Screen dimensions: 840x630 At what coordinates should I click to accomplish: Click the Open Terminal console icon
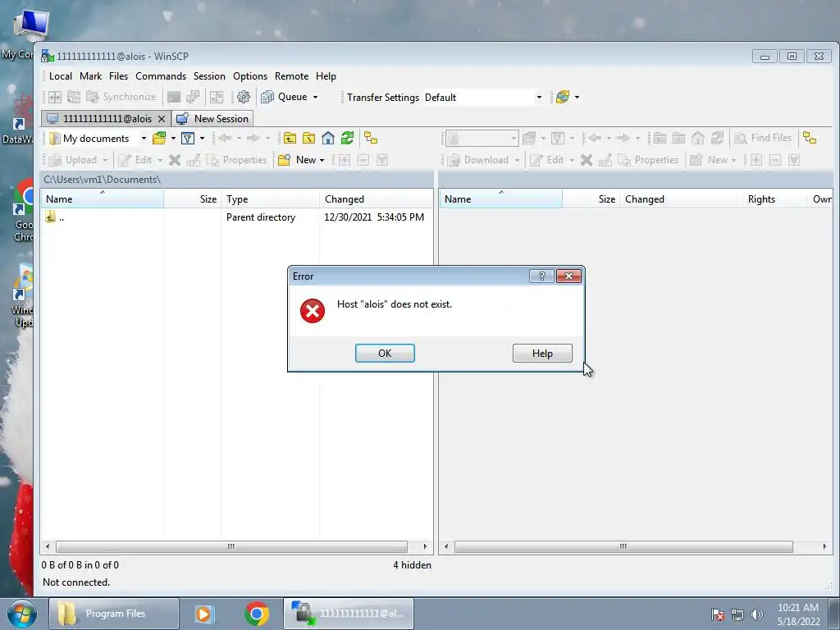point(174,97)
